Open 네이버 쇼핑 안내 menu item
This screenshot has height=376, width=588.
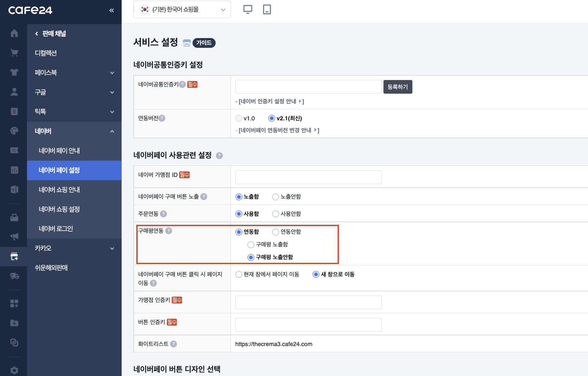pyautogui.click(x=74, y=190)
